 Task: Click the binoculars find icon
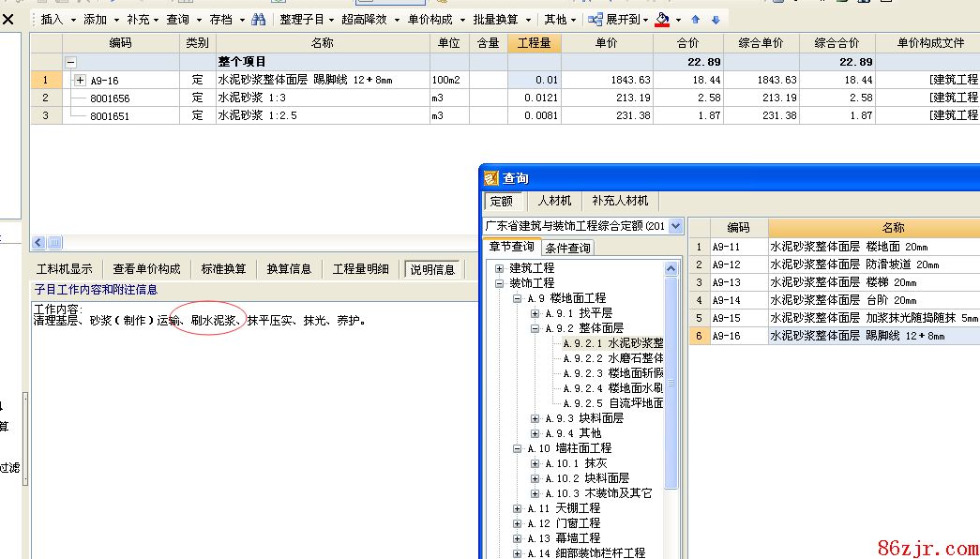(x=258, y=19)
